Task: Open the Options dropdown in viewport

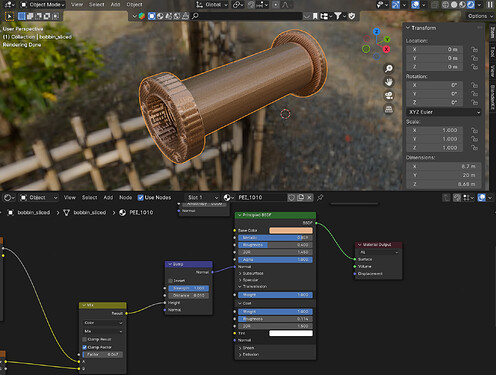Action: (479, 16)
